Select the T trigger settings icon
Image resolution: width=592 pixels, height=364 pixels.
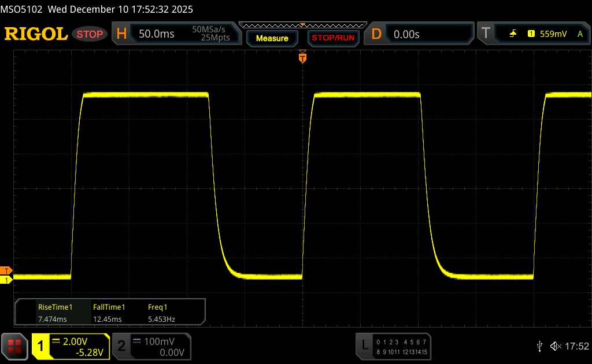point(484,34)
